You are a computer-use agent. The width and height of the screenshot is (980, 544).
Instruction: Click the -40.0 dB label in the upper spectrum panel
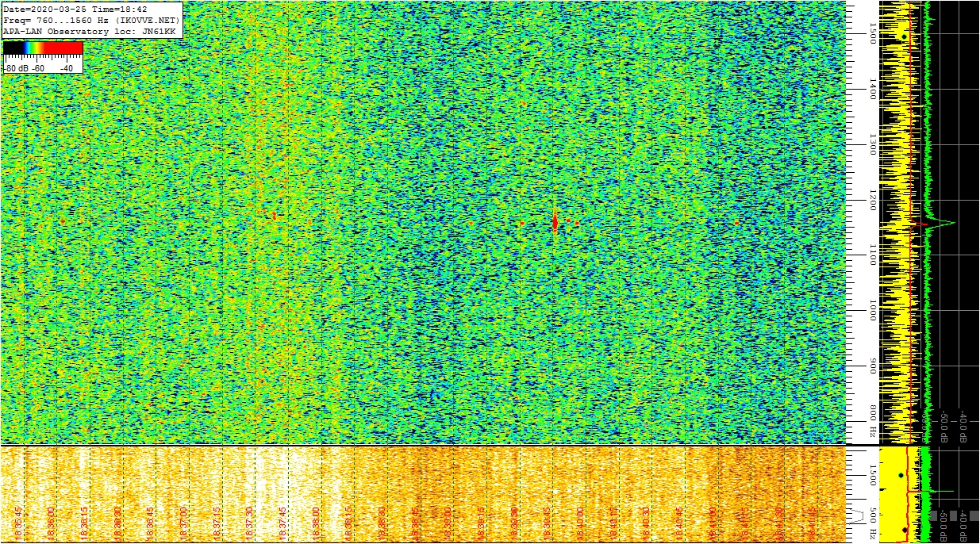click(963, 426)
